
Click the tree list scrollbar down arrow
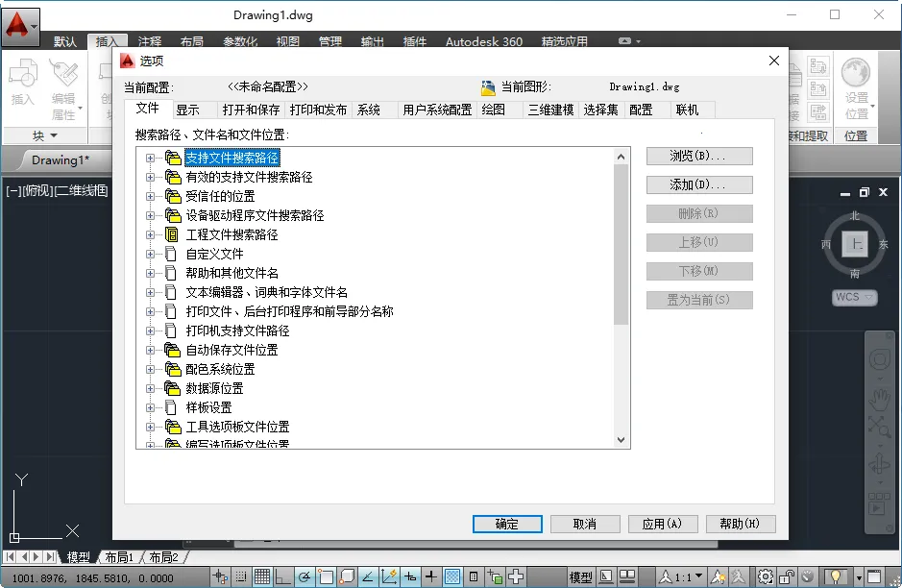[622, 439]
